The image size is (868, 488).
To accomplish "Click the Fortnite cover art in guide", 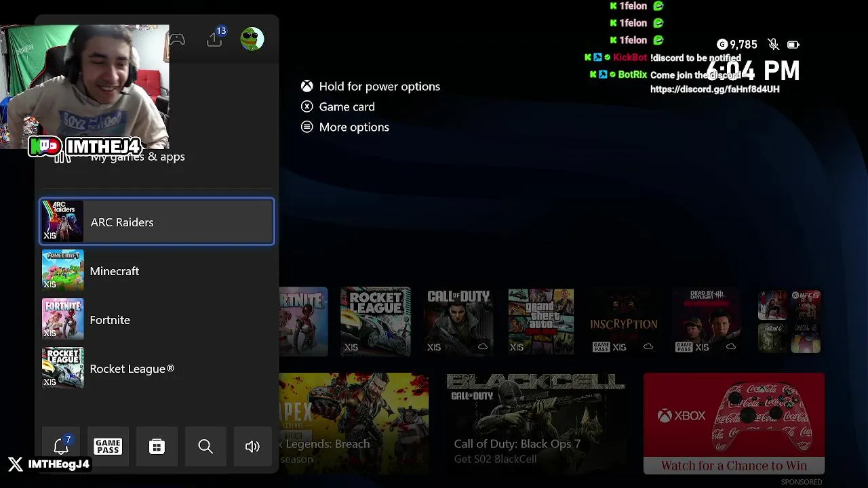I will coord(62,320).
